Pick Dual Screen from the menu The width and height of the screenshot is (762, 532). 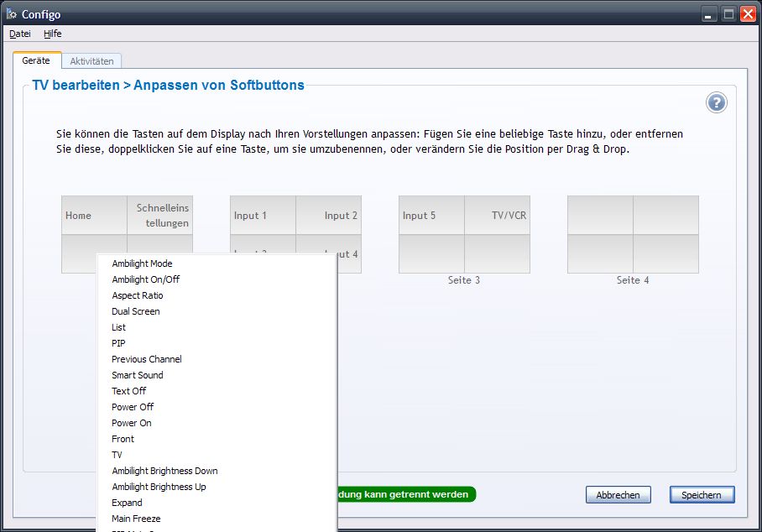133,311
